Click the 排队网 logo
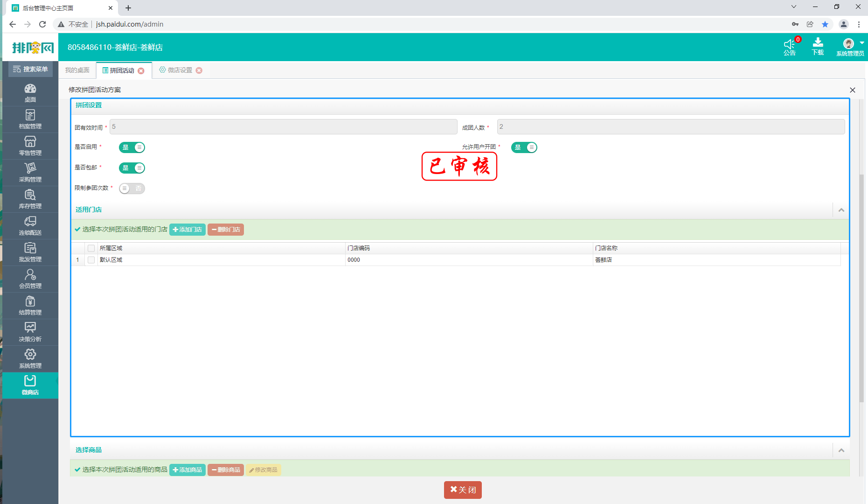The image size is (868, 504). click(33, 48)
